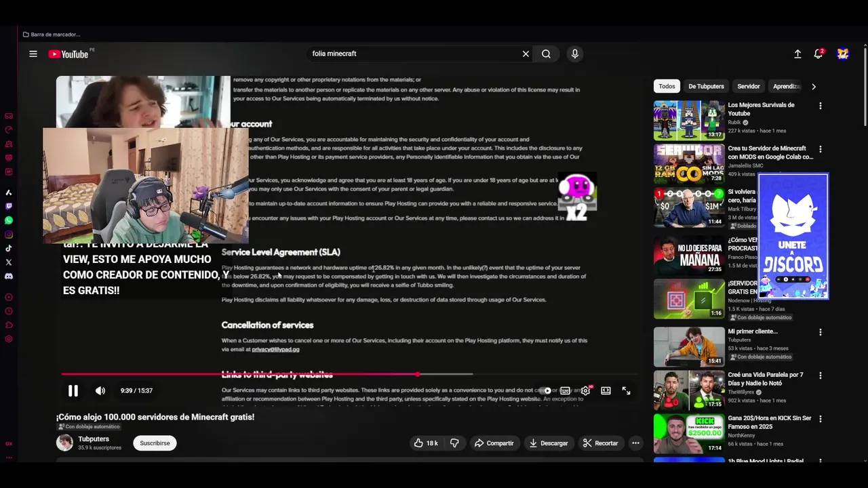Open 'Crea tu Servidor de Minecraft con MODS' title
Image resolution: width=868 pixels, height=488 pixels.
pyautogui.click(x=770, y=152)
